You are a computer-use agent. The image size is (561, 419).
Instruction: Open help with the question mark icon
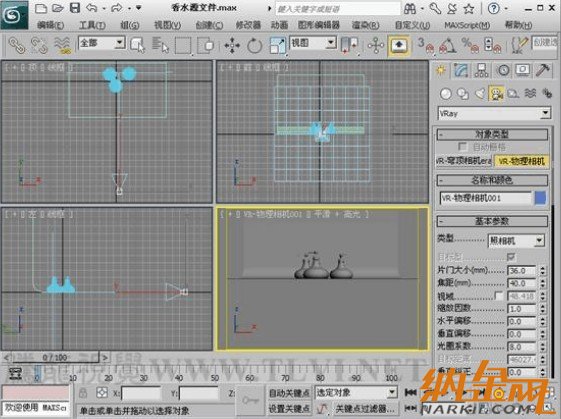pos(493,8)
